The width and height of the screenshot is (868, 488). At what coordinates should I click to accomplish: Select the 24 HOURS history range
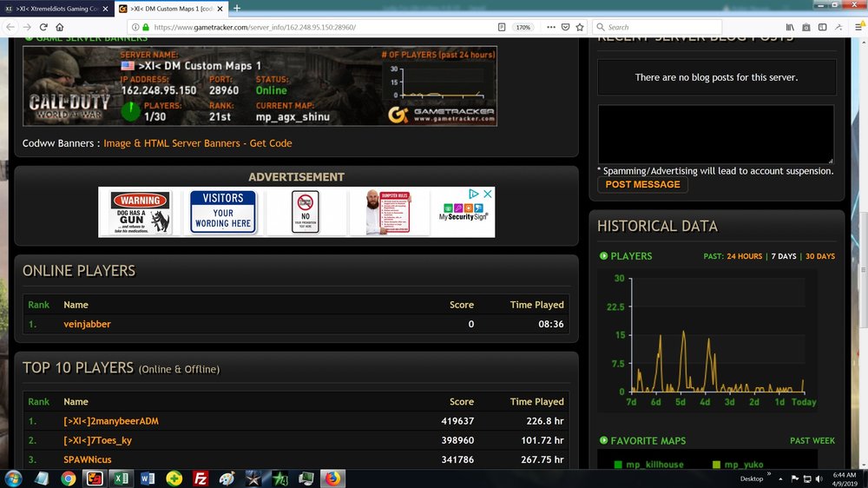coord(744,256)
